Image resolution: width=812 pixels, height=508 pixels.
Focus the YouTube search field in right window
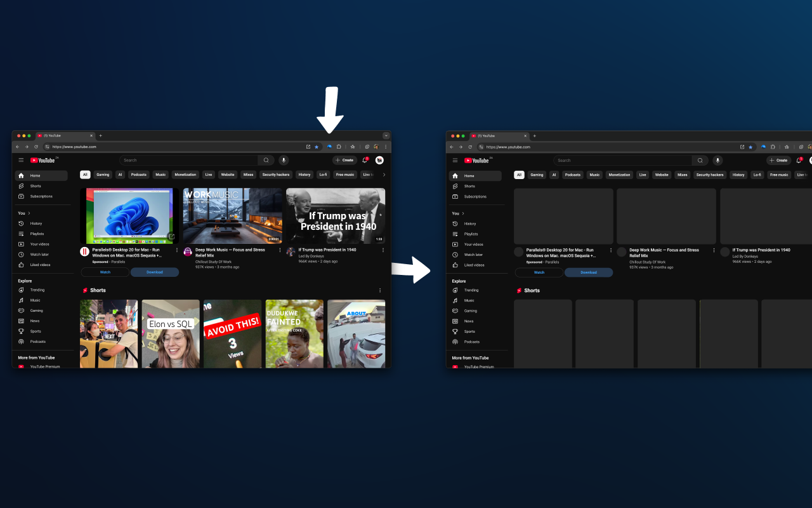(622, 160)
